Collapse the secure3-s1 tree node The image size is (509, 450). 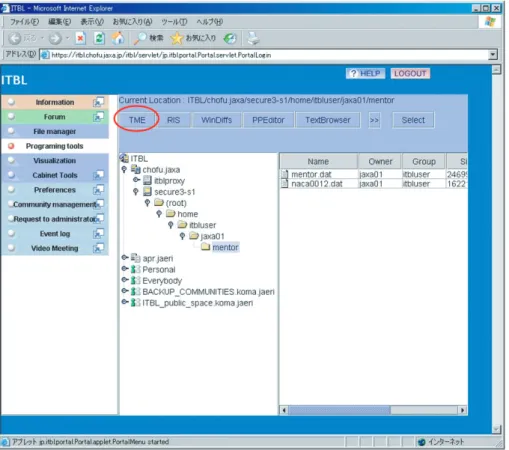[136, 192]
